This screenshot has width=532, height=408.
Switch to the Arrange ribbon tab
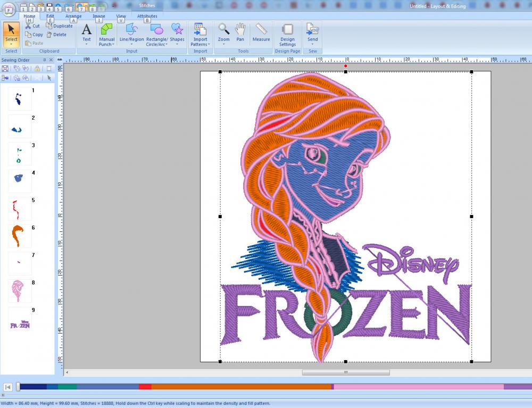73,16
